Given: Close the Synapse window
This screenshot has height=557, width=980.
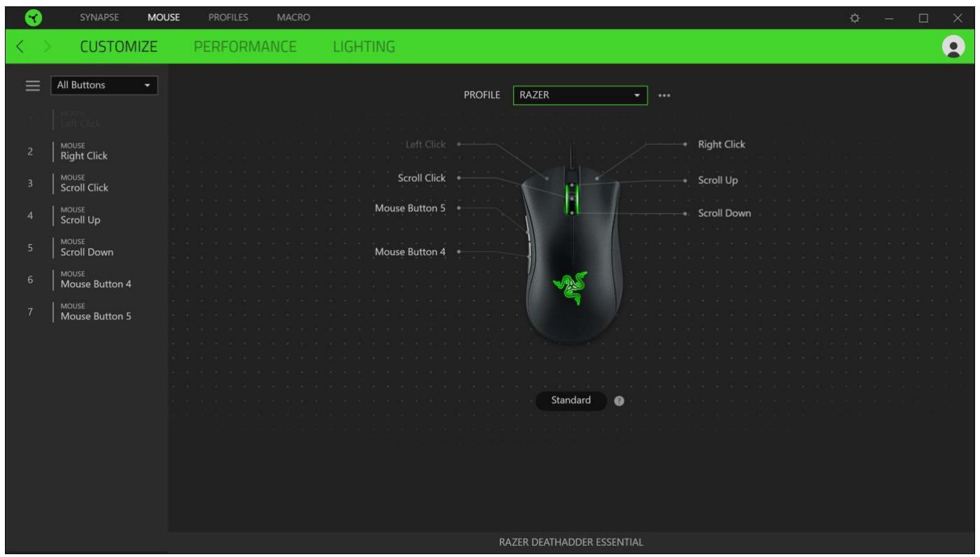Looking at the screenshot, I should pos(958,17).
